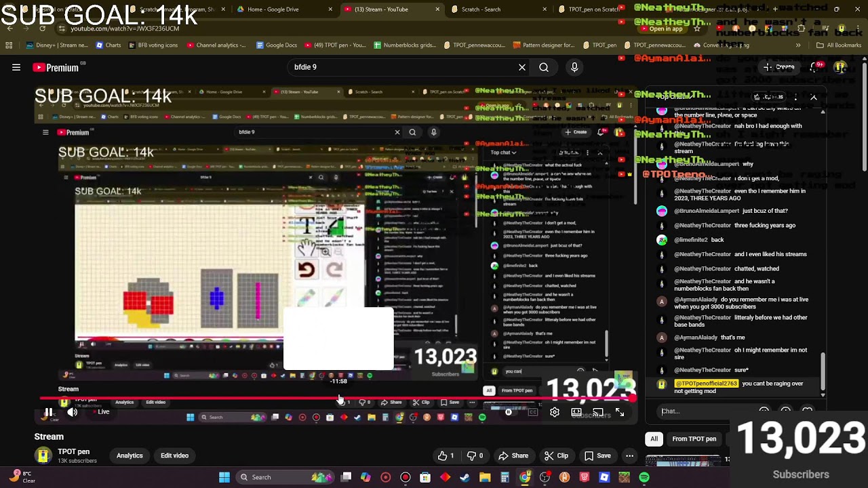The image size is (868, 488).
Task: Open the Chrome apps grid shortcut
Action: pos(9,45)
